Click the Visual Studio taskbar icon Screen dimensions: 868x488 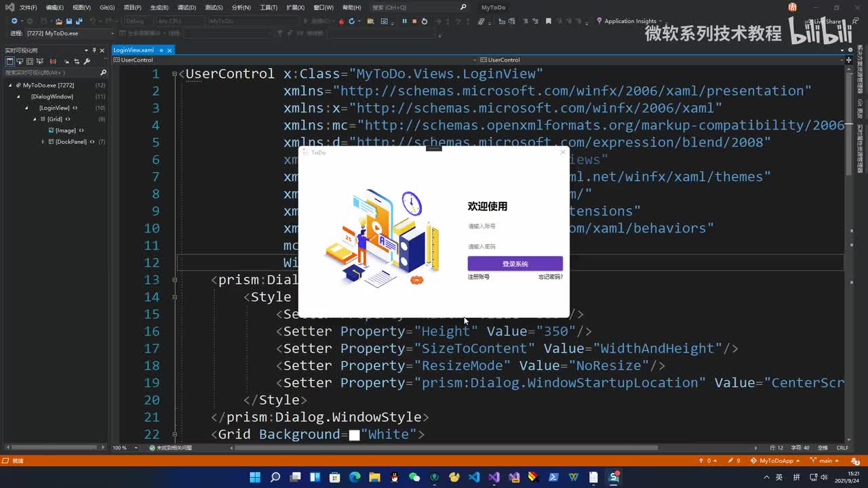(x=494, y=477)
